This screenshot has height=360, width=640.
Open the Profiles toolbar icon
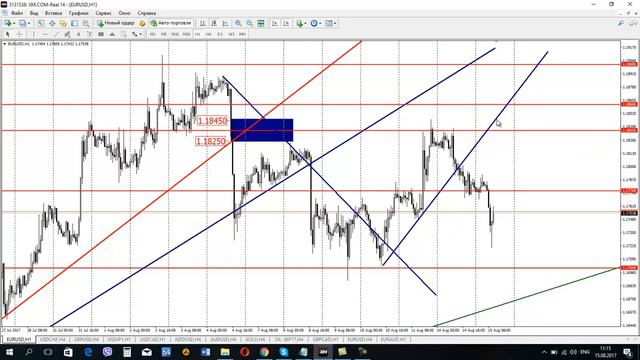(22, 23)
